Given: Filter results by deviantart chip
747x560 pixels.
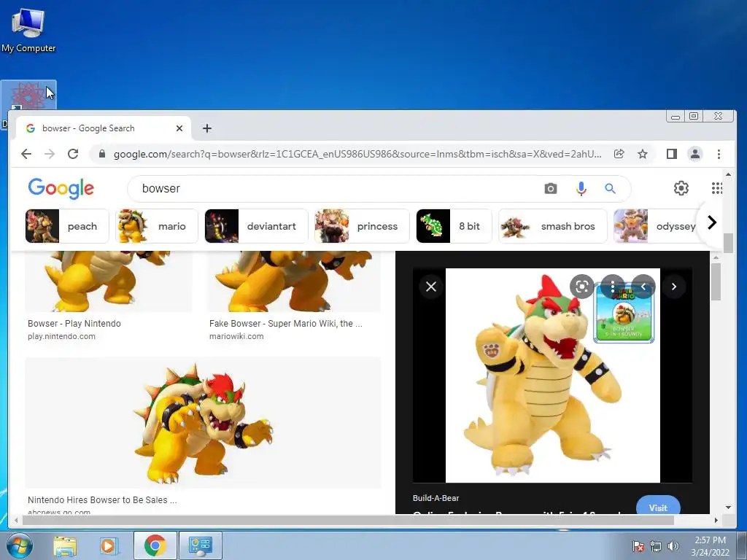Looking at the screenshot, I should pos(256,226).
